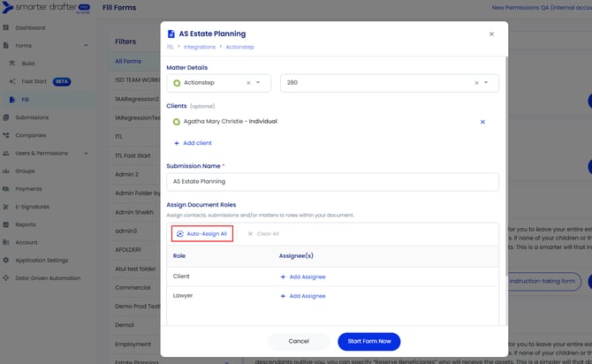Image resolution: width=592 pixels, height=364 pixels.
Task: Click the Dashboard icon in sidebar
Action: point(7,27)
